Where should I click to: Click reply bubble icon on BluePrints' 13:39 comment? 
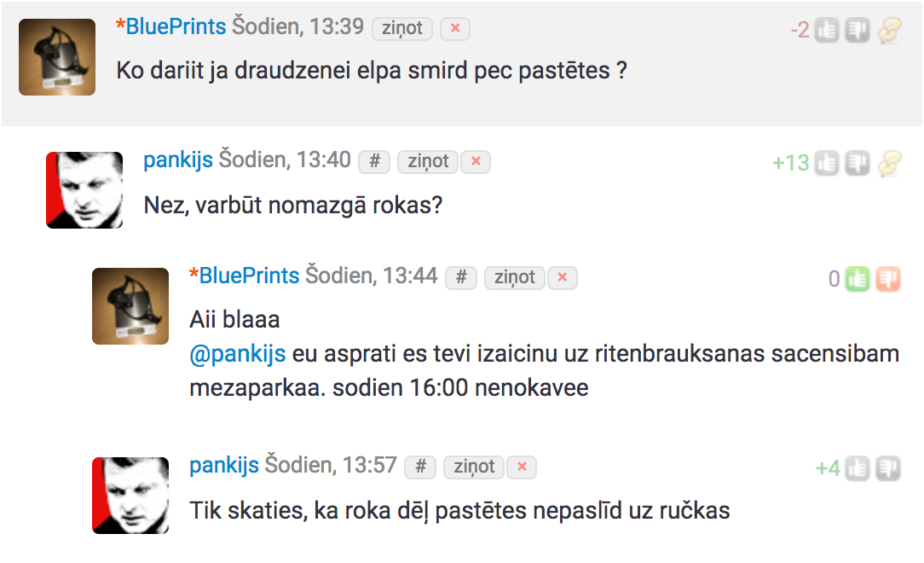(x=890, y=30)
